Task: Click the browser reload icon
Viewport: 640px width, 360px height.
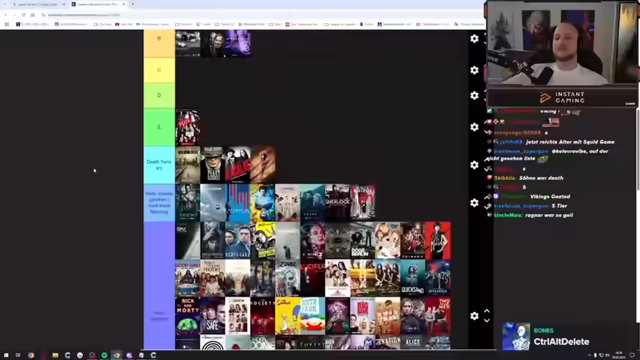Action: coord(24,15)
